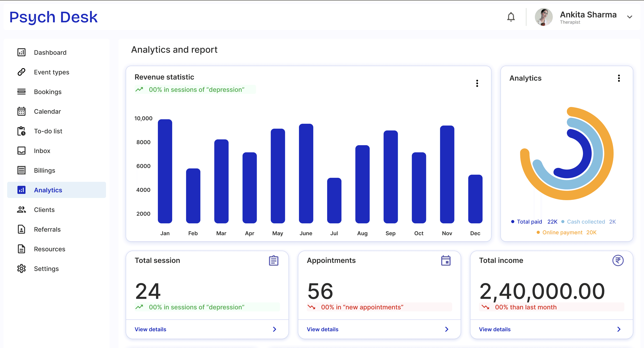The image size is (644, 348).
Task: Expand the Ankita Sharma account dropdown
Action: [x=629, y=17]
